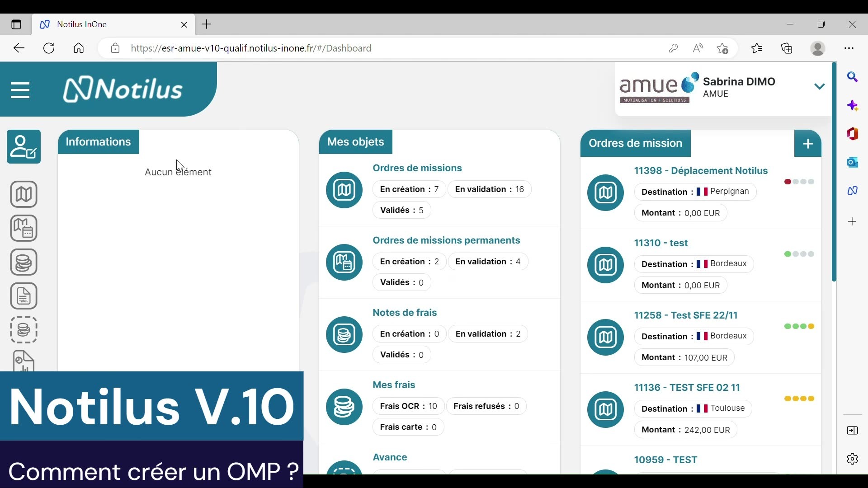The image size is (868, 488).
Task: Open the mission orders map sidebar icon
Action: pos(24,194)
